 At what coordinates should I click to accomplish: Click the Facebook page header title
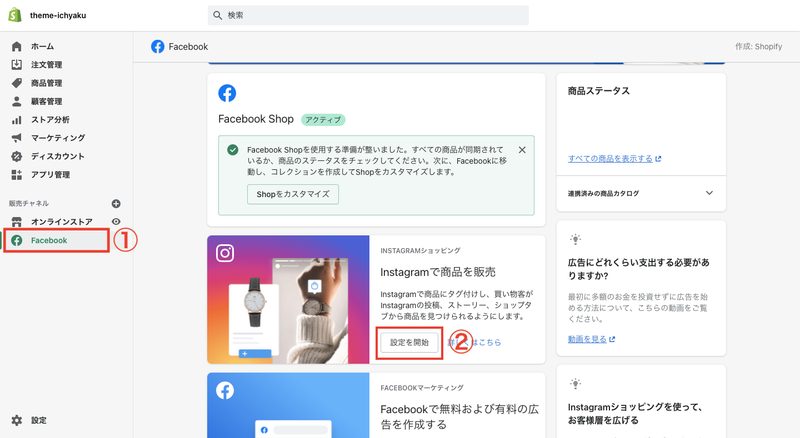pos(188,46)
